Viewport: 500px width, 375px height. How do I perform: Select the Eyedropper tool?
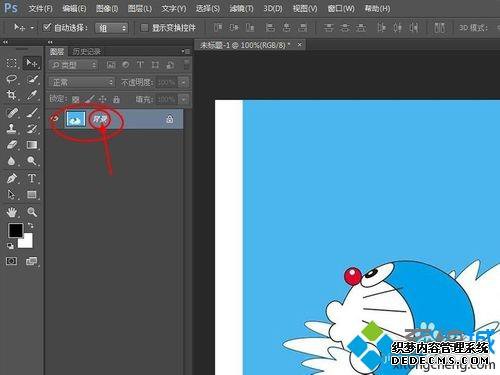click(x=32, y=95)
